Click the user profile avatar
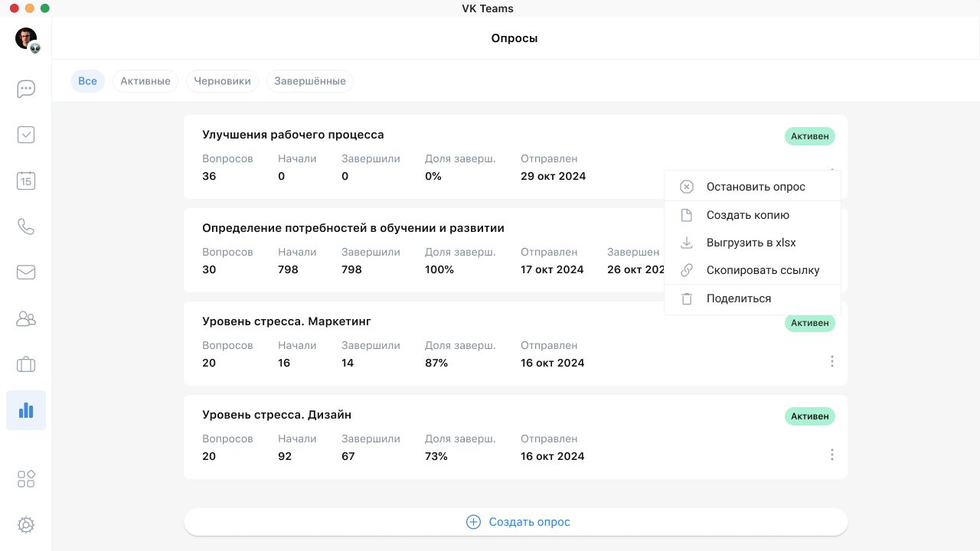The width and height of the screenshot is (980, 551). pos(26,38)
